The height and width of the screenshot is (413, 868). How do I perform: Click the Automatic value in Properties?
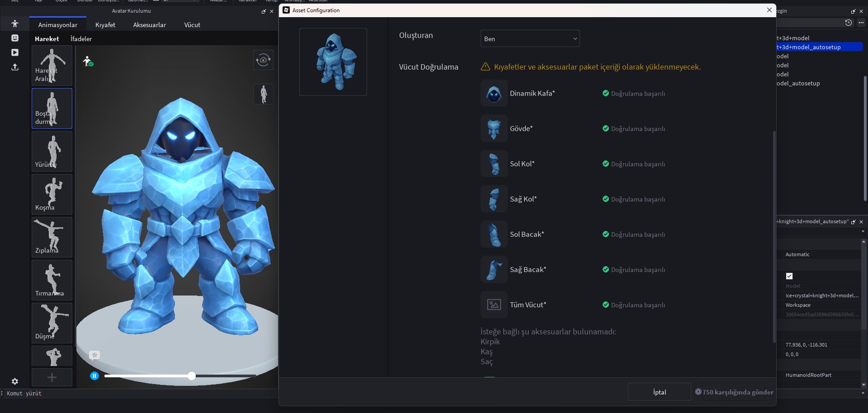click(x=797, y=254)
